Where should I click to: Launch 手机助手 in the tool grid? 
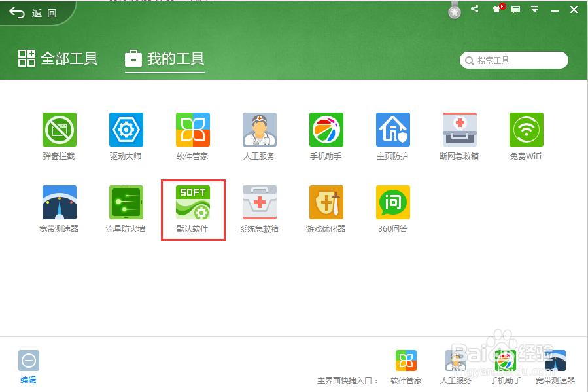(326, 130)
